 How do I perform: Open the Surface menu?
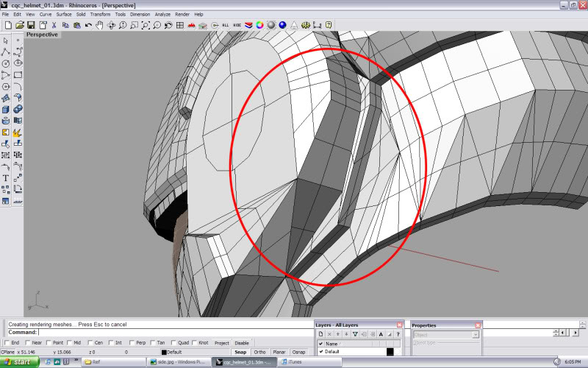pyautogui.click(x=65, y=14)
